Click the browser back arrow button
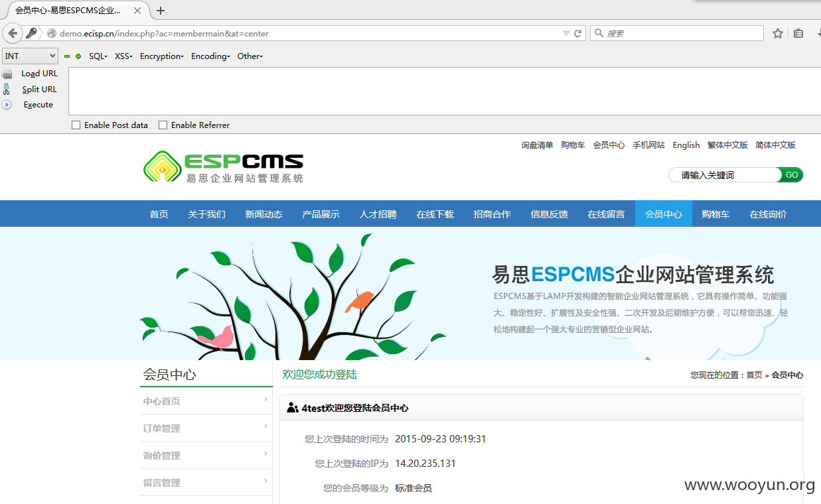 13,33
